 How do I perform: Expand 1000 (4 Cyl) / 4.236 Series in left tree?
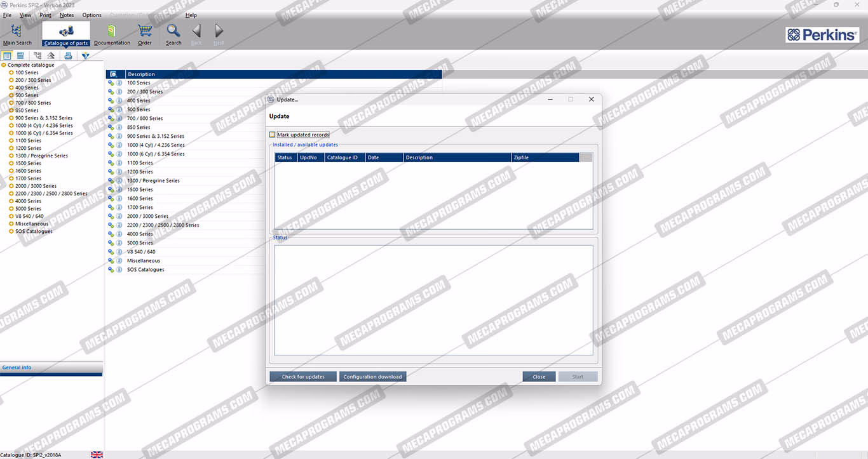[x=11, y=126]
